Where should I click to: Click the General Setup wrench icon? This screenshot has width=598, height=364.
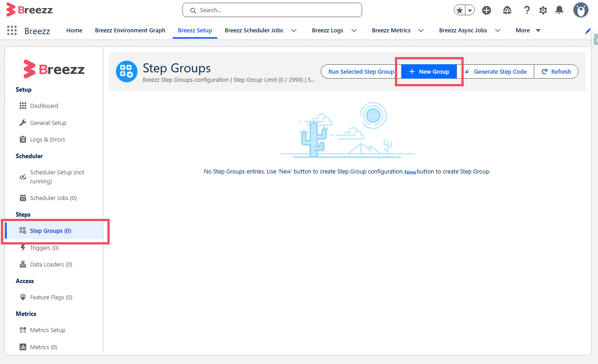coord(23,123)
